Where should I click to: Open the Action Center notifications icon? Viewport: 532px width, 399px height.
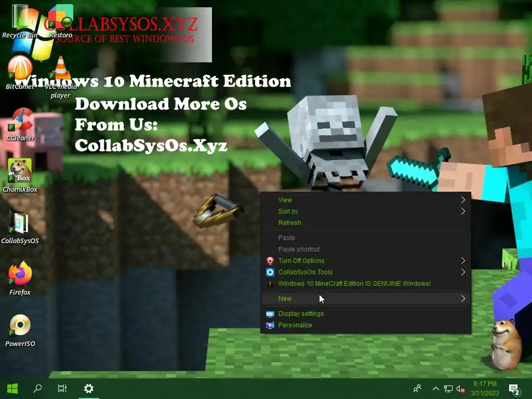pos(514,390)
